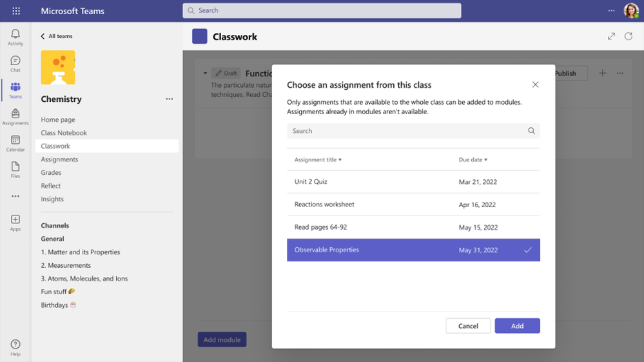Refresh the Classwork tab
Image resolution: width=644 pixels, height=362 pixels.
coord(629,36)
